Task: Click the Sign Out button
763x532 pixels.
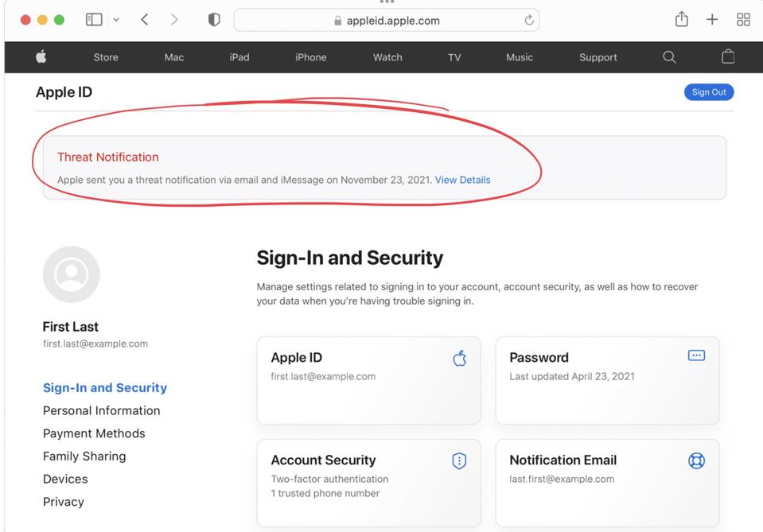Action: [708, 92]
